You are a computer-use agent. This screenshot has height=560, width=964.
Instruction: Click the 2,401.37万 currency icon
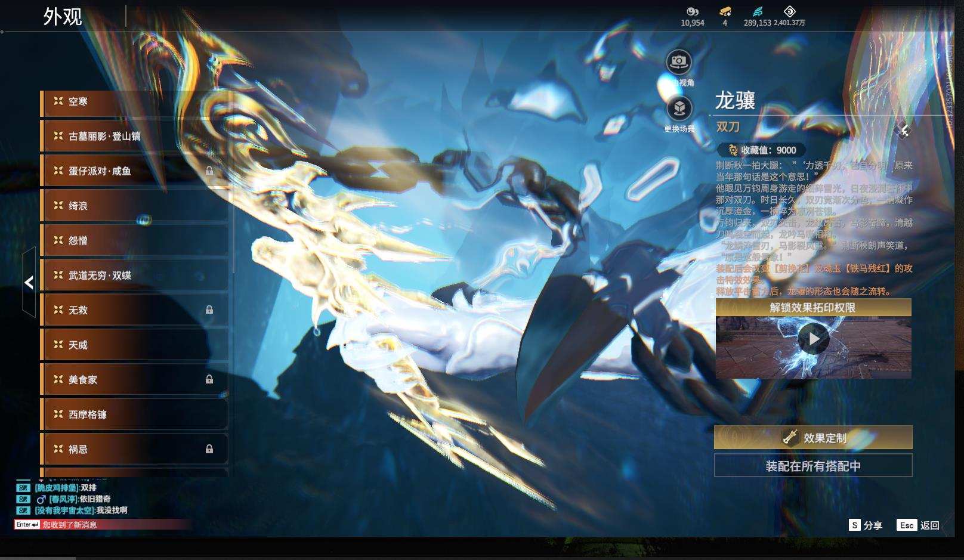pyautogui.click(x=789, y=11)
